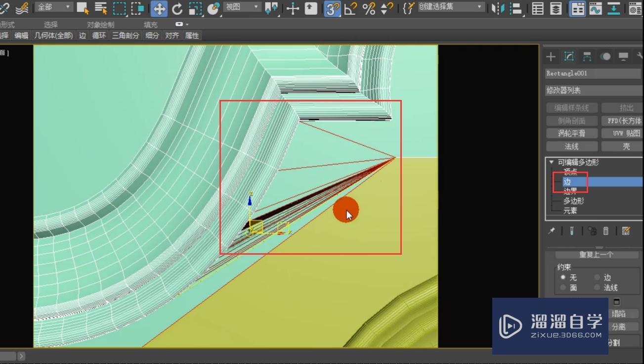Select the 多边形 sub-object level
This screenshot has width=644, height=364.
point(573,201)
